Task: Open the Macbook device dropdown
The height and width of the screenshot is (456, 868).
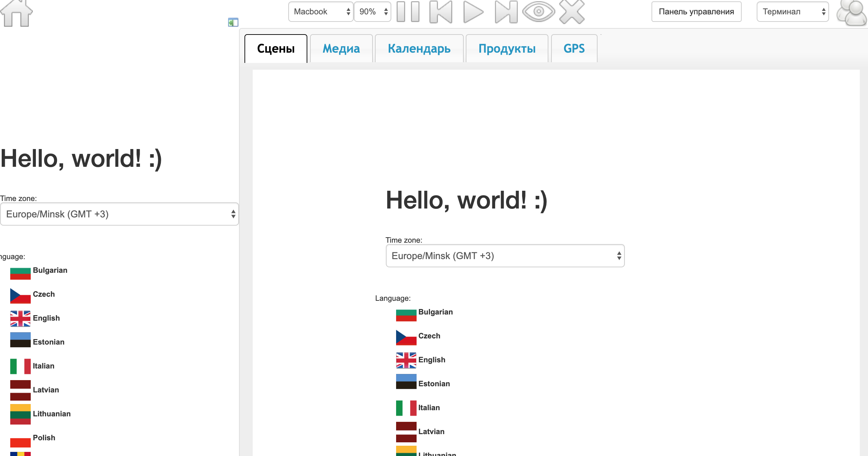Action: (321, 12)
